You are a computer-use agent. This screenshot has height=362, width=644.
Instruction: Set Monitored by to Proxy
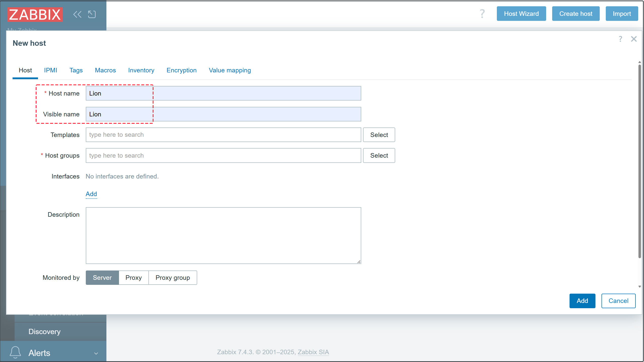134,278
